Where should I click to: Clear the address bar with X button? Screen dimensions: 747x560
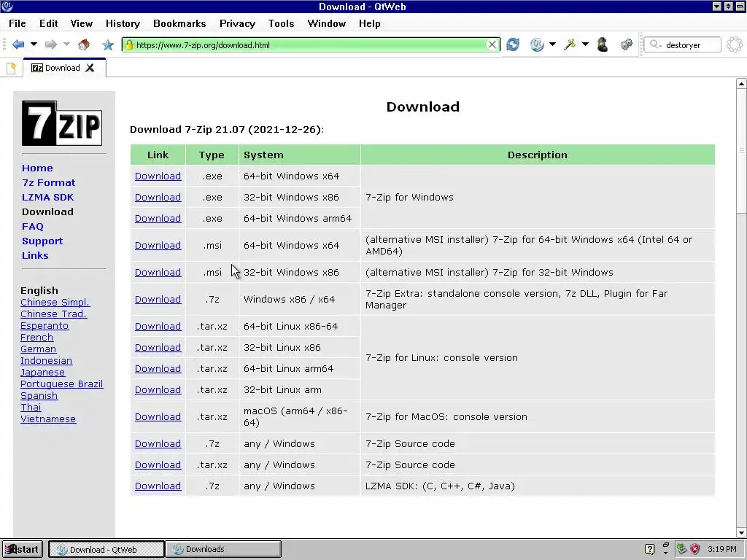click(x=492, y=44)
